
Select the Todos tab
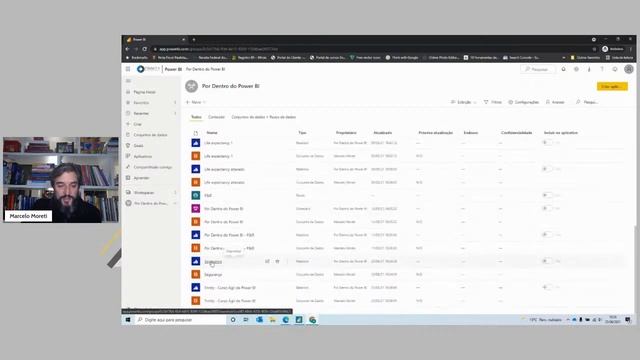196,117
